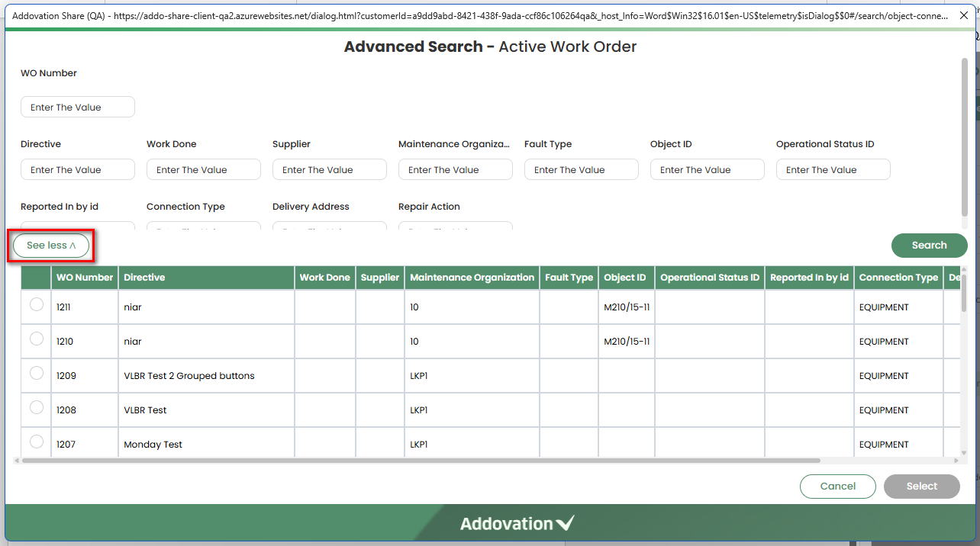This screenshot has height=546, width=980.
Task: Click the green Search button
Action: pos(929,246)
